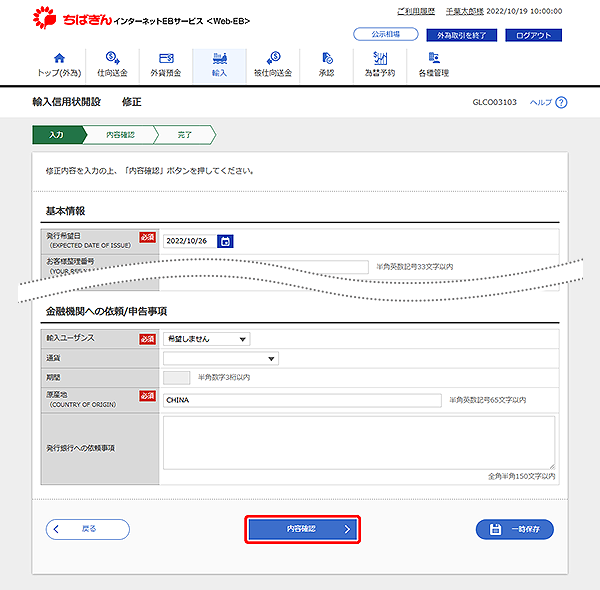Open the 外貨預金 foreign deposit icon
Image resolution: width=600 pixels, height=590 pixels.
click(166, 58)
